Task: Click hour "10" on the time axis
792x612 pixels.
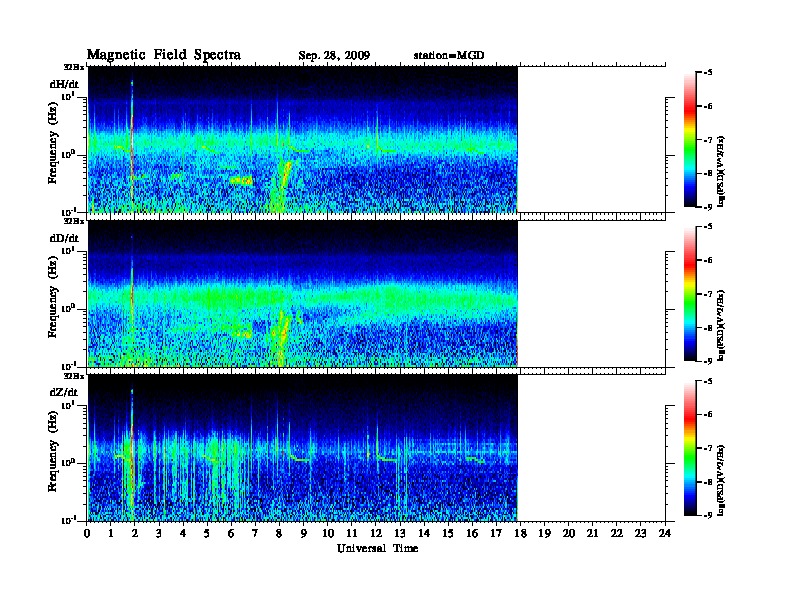Action: pos(328,534)
